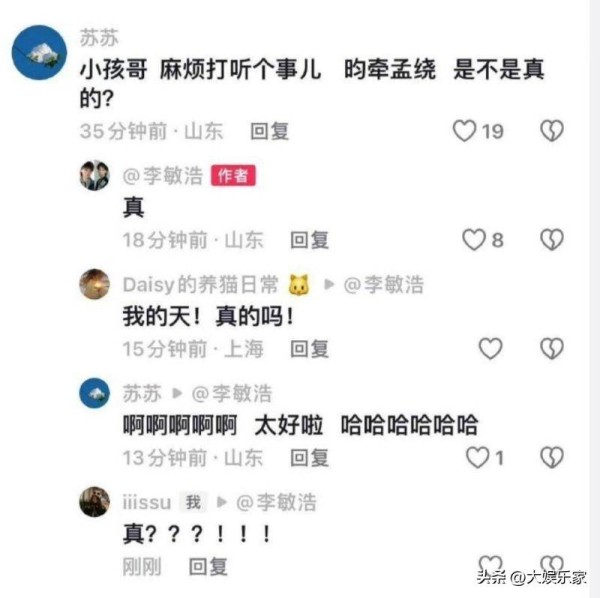The image size is (600, 598).
Task: Dislike 李敏浩's author reply
Action: click(x=551, y=240)
